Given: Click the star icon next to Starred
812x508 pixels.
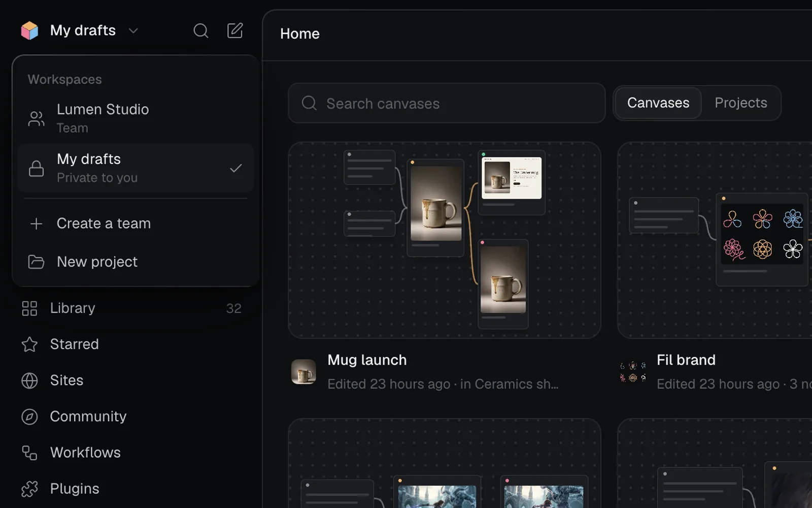Looking at the screenshot, I should 29,344.
